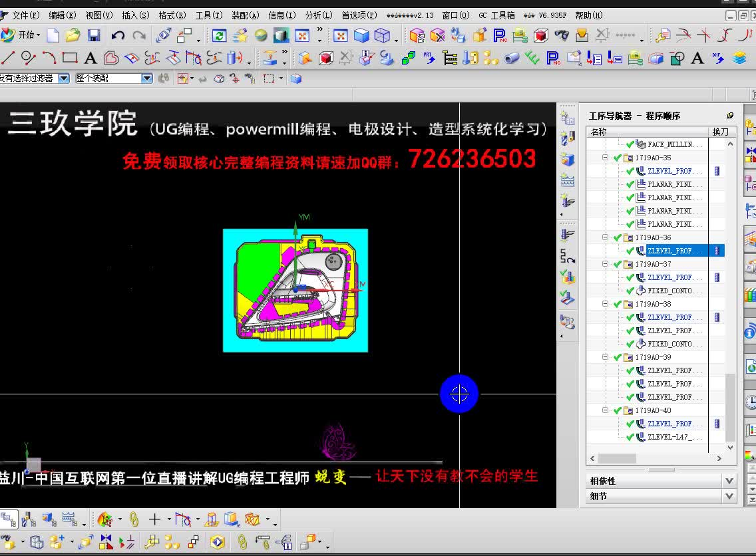Image resolution: width=756 pixels, height=556 pixels.
Task: Expand the 相依性 panel bar
Action: (x=728, y=480)
